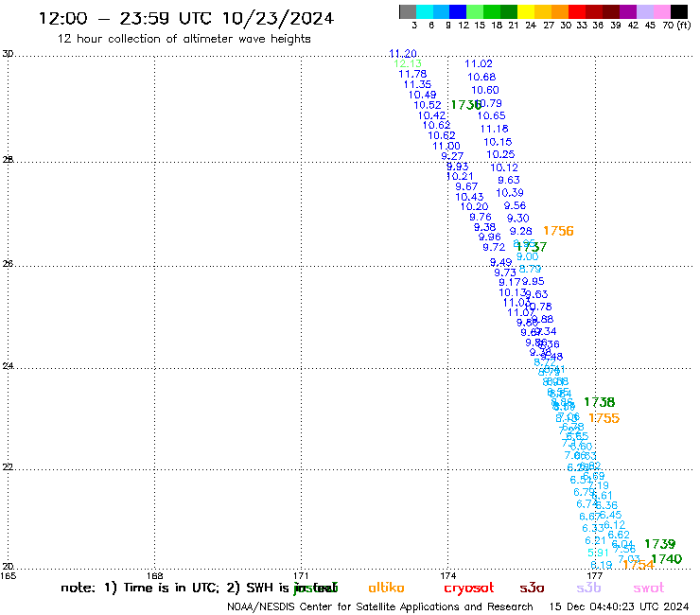Click the title '12:00 – 23:59 UTC 10/23/2024'

(x=185, y=18)
